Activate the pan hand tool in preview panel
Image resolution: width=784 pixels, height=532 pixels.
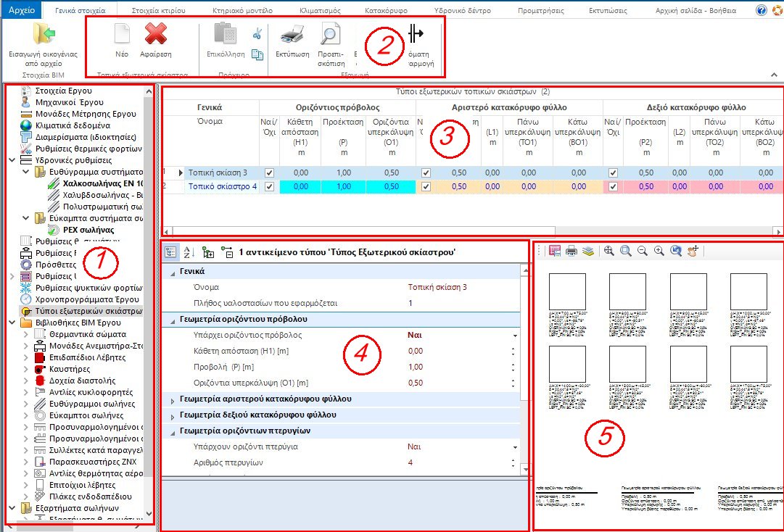pos(692,252)
